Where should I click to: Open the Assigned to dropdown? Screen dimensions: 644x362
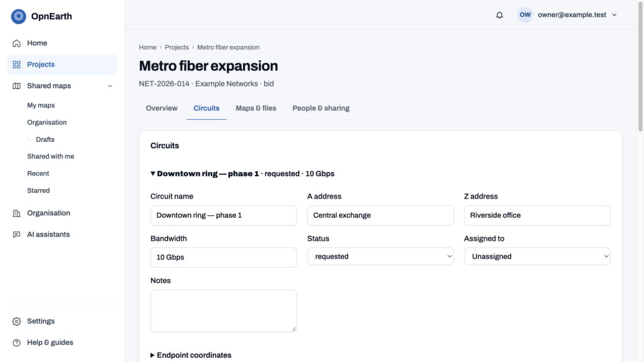tap(537, 256)
